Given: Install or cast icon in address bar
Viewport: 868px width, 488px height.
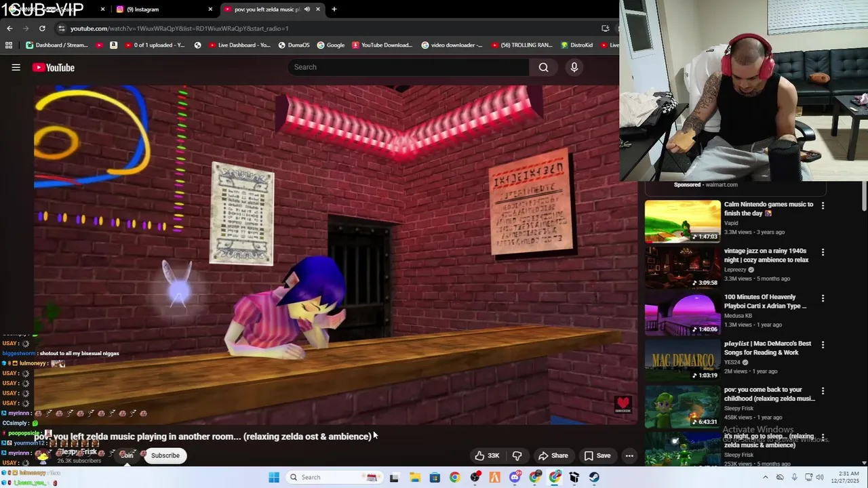Looking at the screenshot, I should click(605, 28).
